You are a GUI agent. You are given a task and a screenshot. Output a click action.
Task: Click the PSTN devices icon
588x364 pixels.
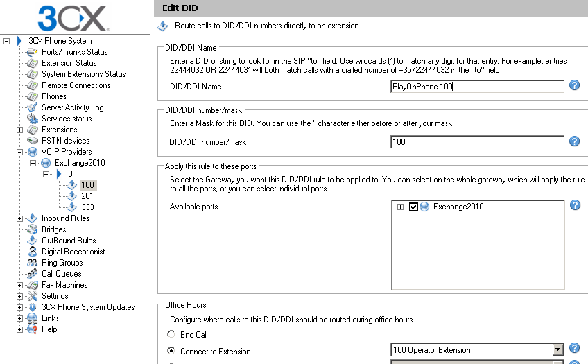tap(33, 141)
